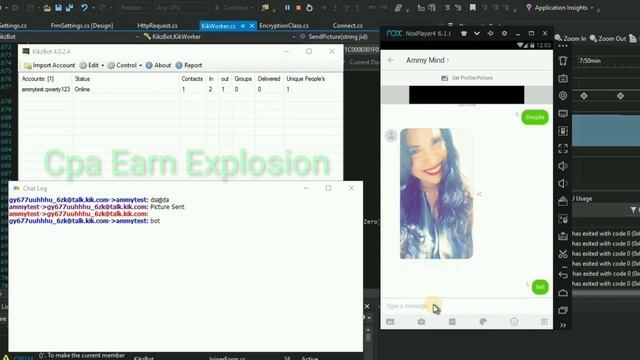The height and width of the screenshot is (360, 640).
Task: Switch to the EncryptionClass.cs tab
Action: point(284,26)
